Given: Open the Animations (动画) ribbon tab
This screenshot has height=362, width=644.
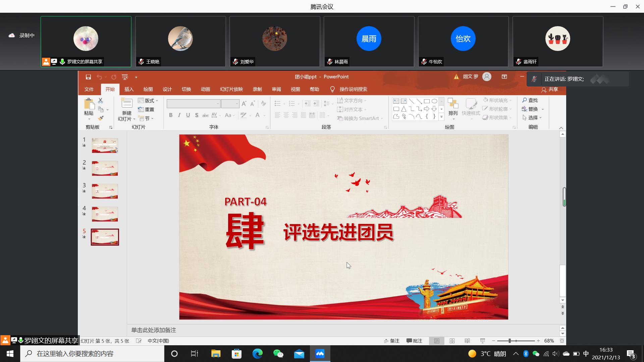Looking at the screenshot, I should pyautogui.click(x=206, y=89).
